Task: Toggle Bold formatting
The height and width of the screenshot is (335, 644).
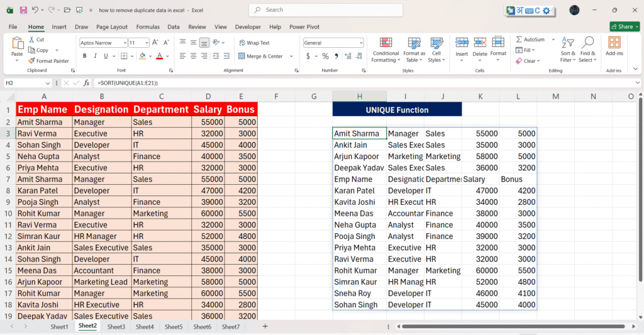Action: [85, 56]
